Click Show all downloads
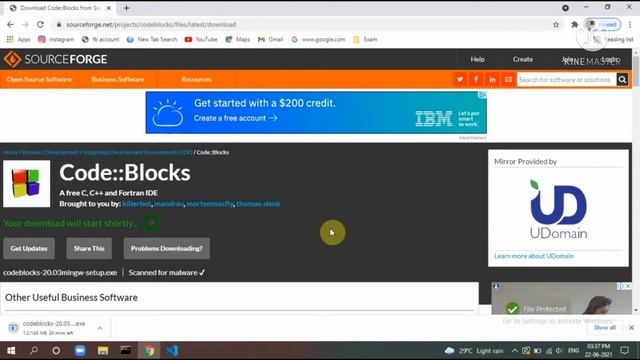The image size is (640, 360). pos(604,327)
